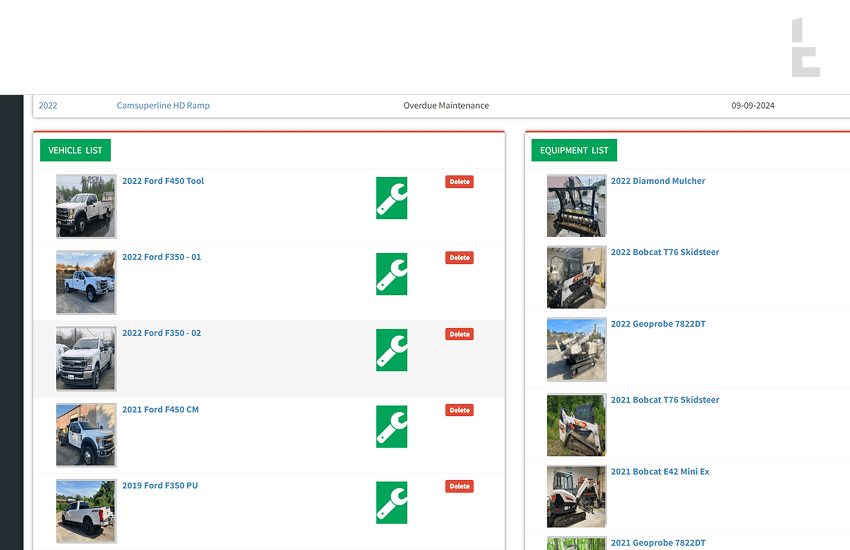Click wrench icon for 2022 Ford F450 Tool

pyautogui.click(x=391, y=198)
